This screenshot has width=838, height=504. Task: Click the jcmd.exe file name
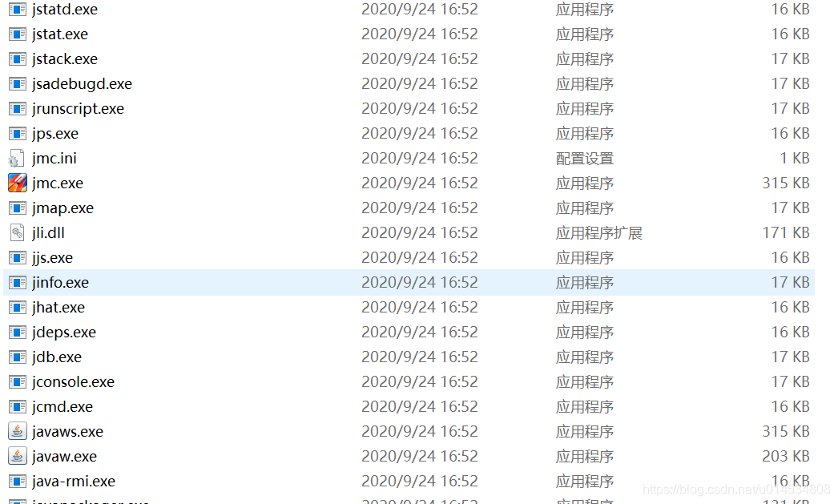point(62,407)
